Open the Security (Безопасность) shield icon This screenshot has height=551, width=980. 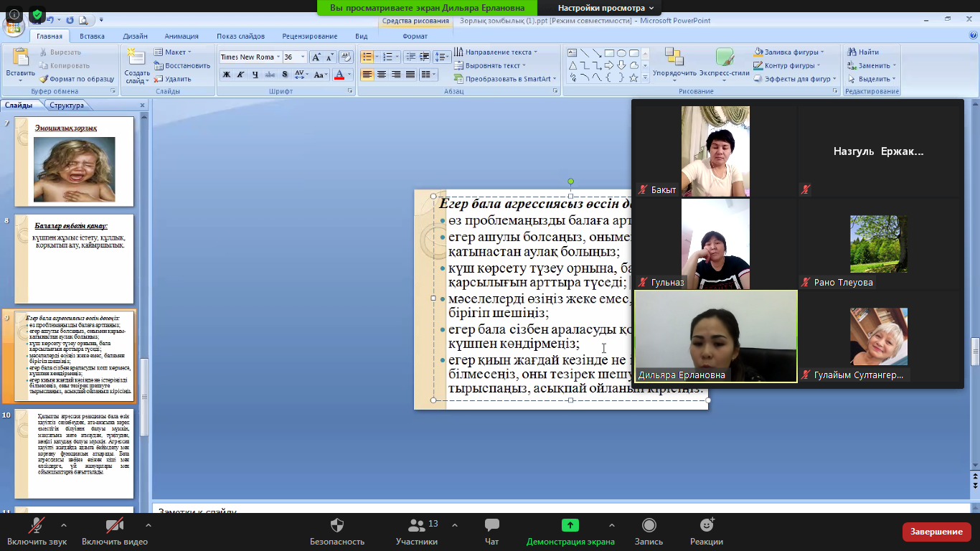[337, 526]
